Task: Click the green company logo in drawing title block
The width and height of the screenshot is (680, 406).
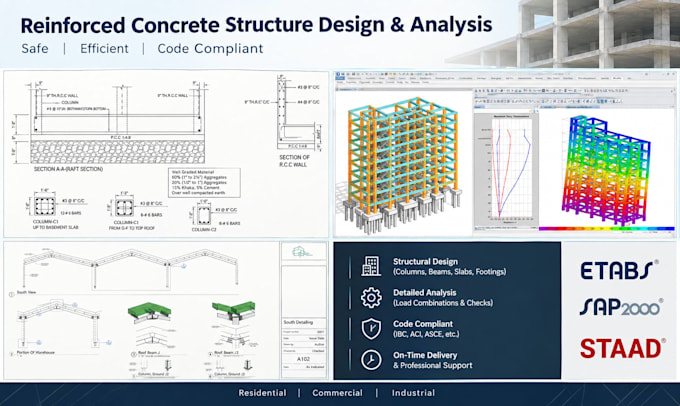Action: tap(301, 252)
